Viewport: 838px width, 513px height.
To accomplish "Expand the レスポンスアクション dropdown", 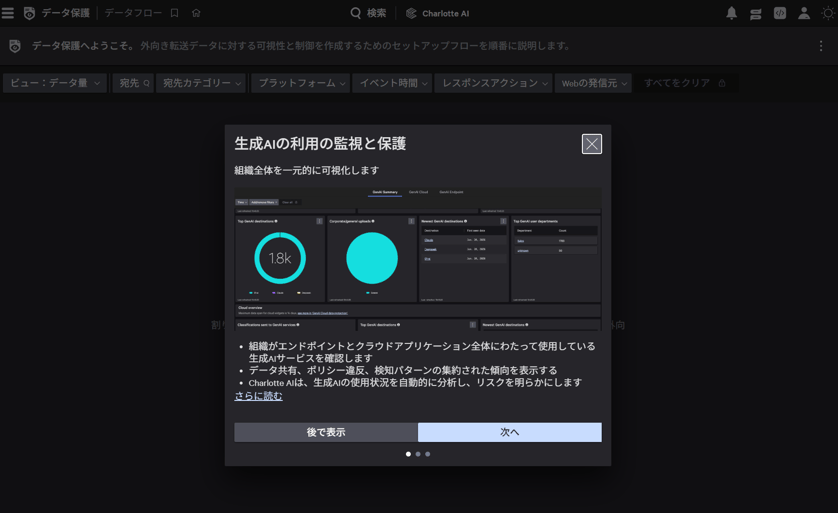I will (493, 83).
